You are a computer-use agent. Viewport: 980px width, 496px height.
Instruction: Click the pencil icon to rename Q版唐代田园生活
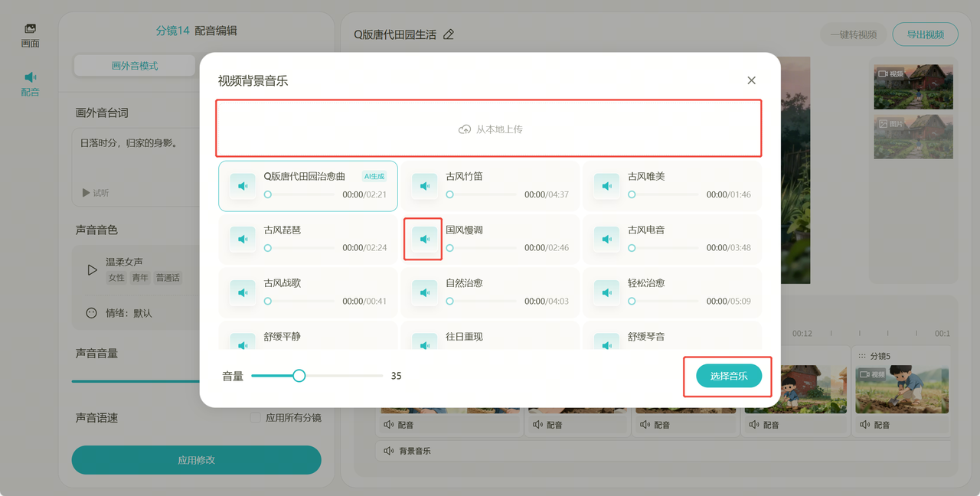pos(449,34)
